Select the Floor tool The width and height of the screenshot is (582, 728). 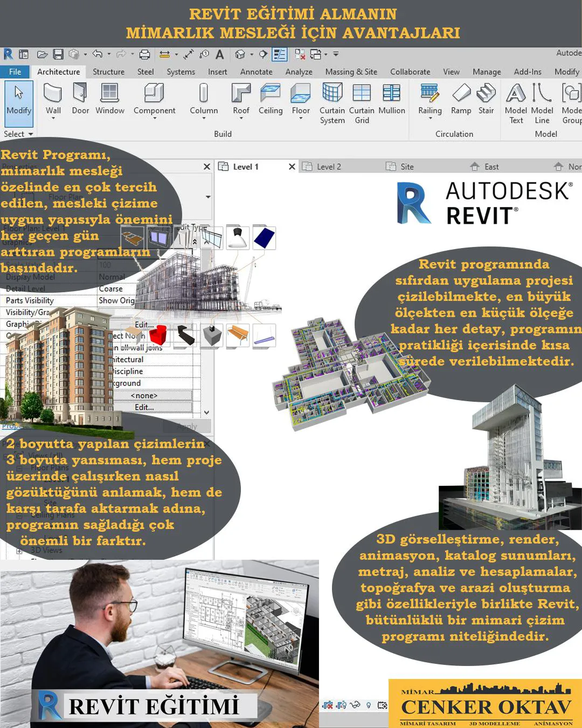click(x=301, y=100)
